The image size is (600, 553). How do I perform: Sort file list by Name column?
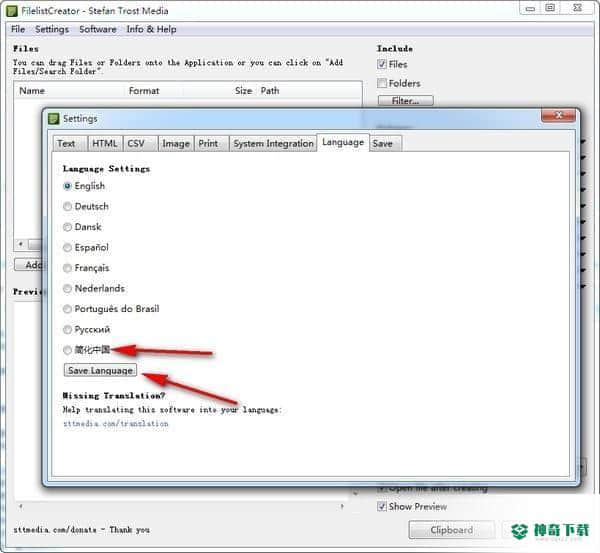tap(32, 91)
